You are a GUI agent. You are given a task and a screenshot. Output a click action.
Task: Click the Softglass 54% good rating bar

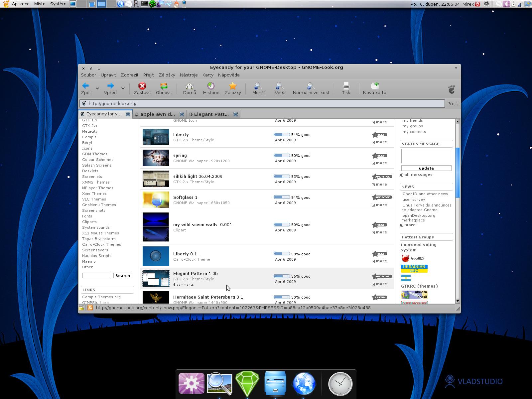(x=282, y=197)
